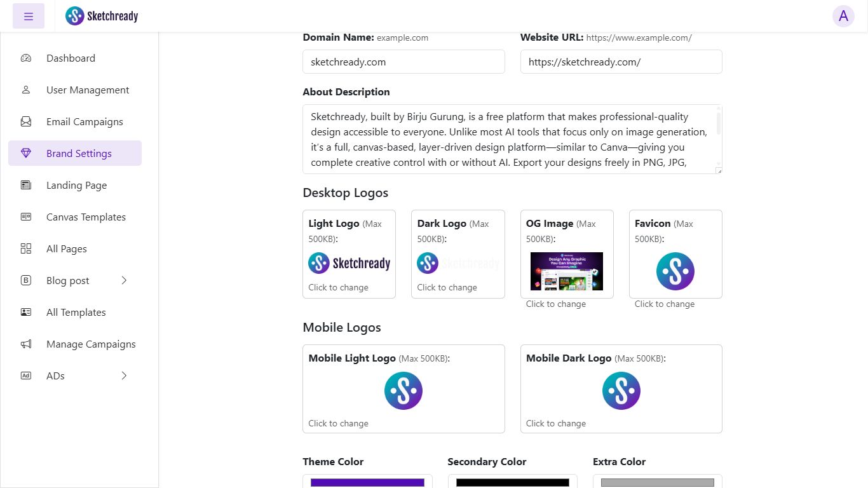
Task: Open the Landing Page menu item
Action: [76, 185]
